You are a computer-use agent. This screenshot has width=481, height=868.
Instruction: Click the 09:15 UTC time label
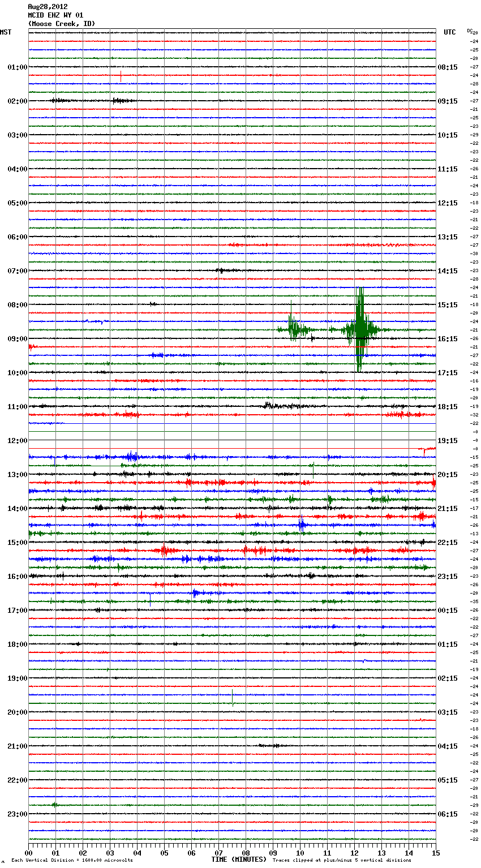pos(448,101)
